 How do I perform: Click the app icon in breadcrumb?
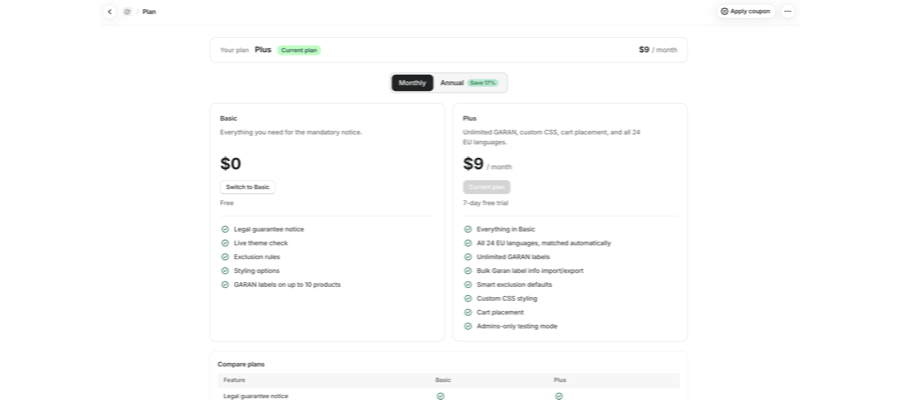[x=127, y=11]
